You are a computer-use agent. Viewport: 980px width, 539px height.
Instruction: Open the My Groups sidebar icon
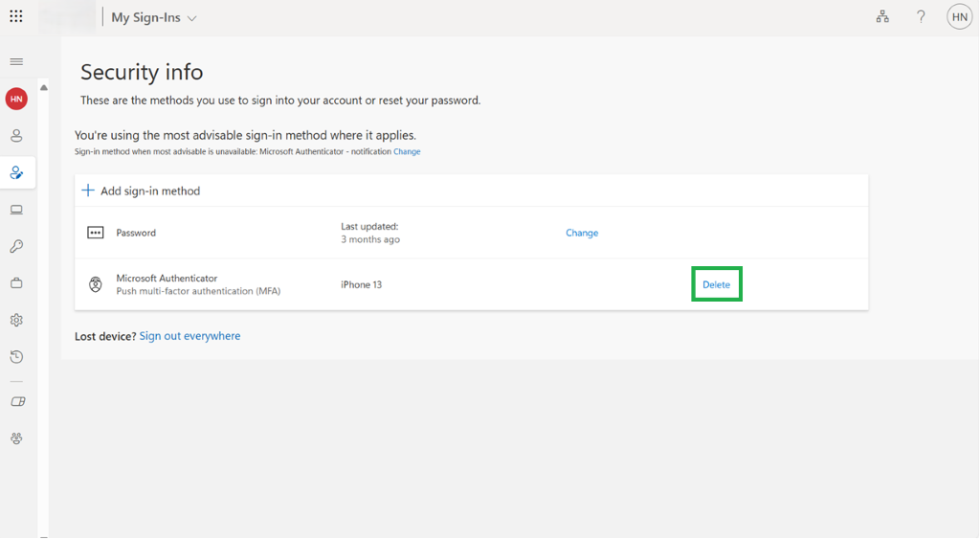(17, 438)
